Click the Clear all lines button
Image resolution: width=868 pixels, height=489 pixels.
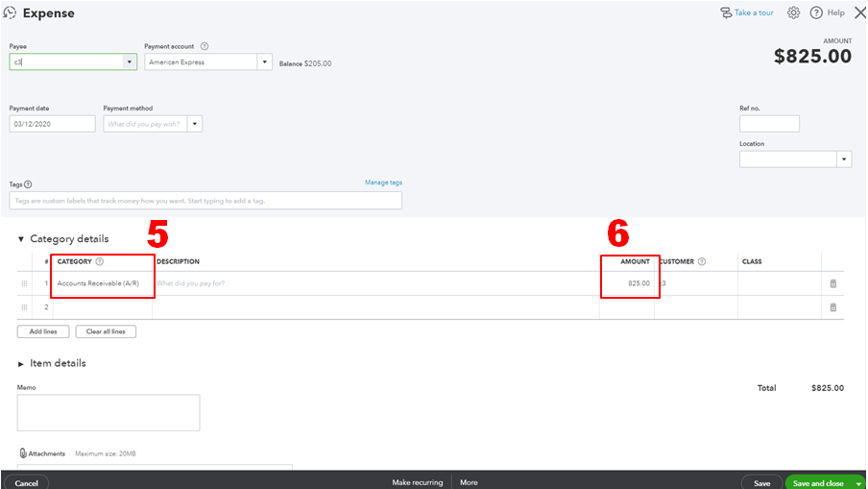(x=106, y=331)
